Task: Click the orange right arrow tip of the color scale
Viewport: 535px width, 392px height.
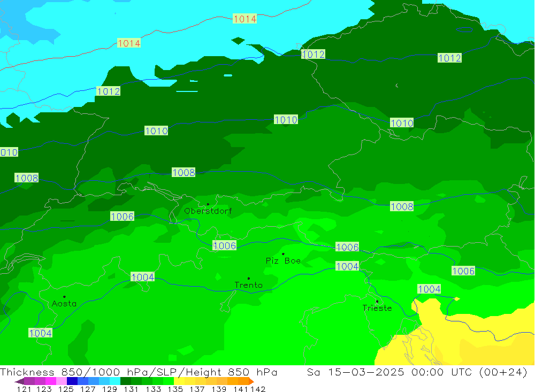Action: coord(251,381)
